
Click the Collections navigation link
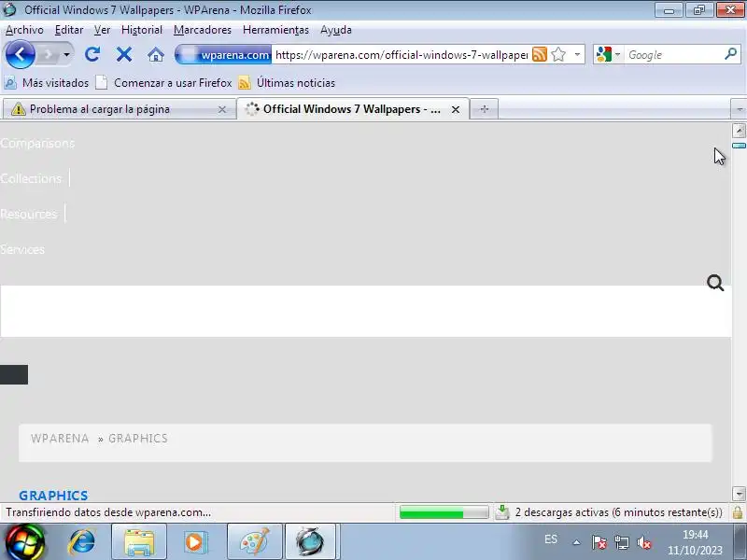pos(31,178)
